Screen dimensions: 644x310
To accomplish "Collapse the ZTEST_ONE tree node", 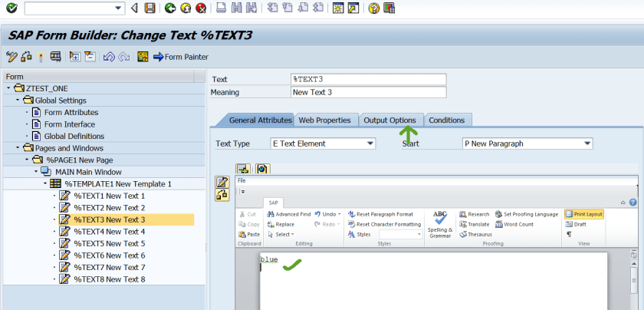I will (8, 88).
